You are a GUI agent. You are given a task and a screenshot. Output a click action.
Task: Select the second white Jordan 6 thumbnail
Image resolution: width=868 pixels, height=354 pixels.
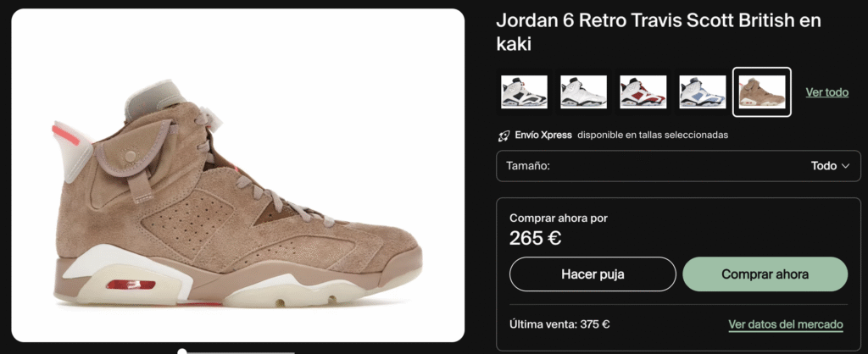583,91
